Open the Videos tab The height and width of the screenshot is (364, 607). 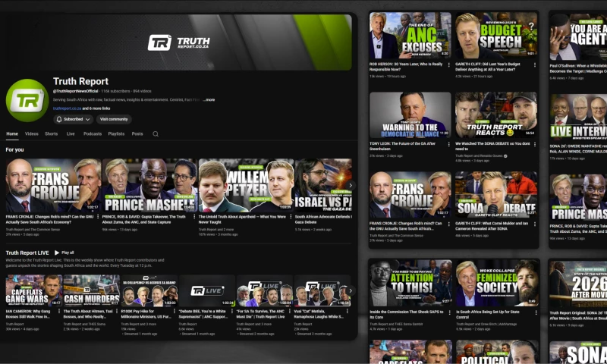click(32, 133)
